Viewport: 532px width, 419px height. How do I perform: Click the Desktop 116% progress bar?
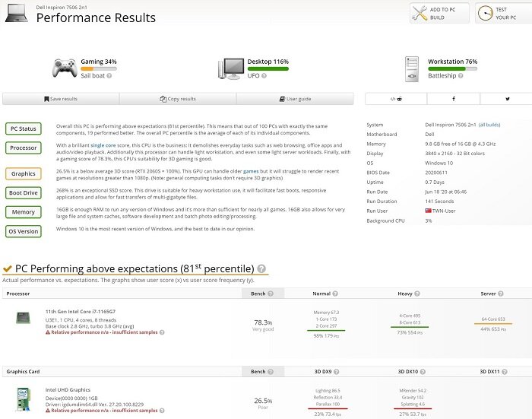coord(268,68)
